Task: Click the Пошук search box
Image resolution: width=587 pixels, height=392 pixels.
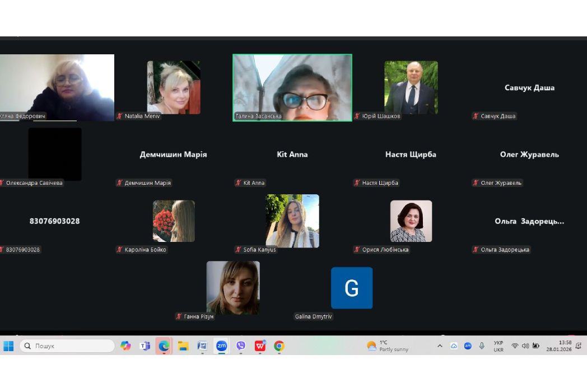Action: click(x=67, y=346)
